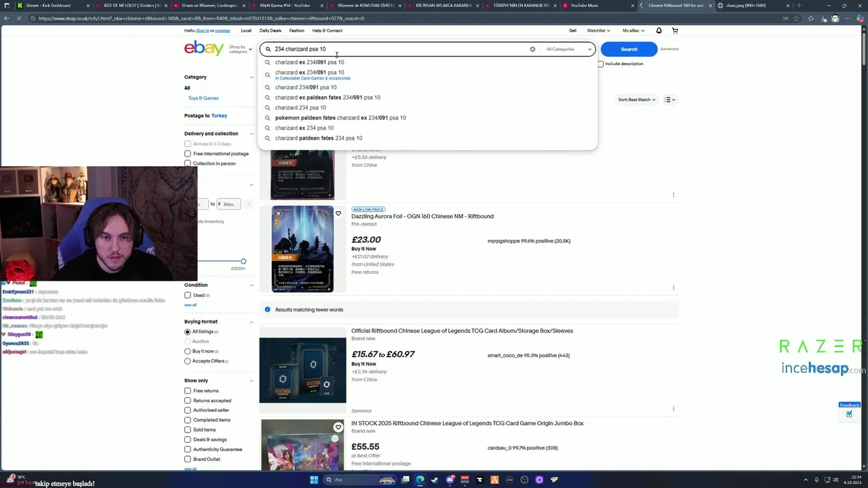Open the Windows Start menu
The image size is (868, 488).
pos(314,480)
